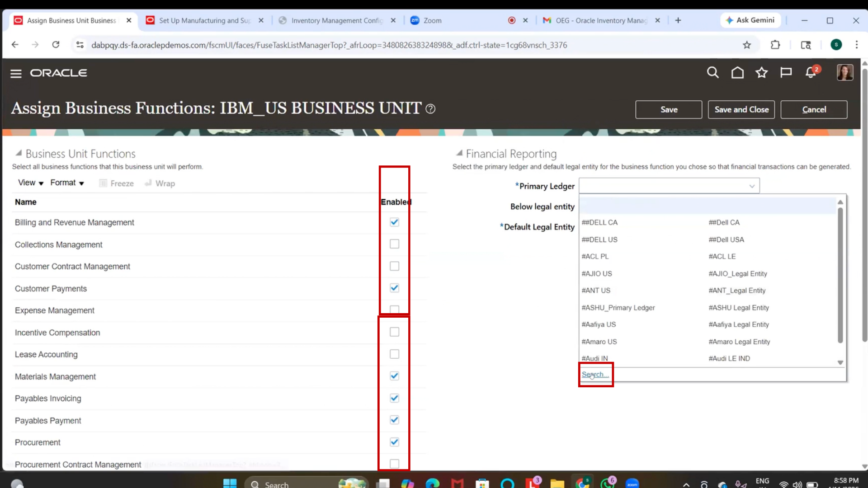Enable Collections Management checkbox

click(x=394, y=244)
